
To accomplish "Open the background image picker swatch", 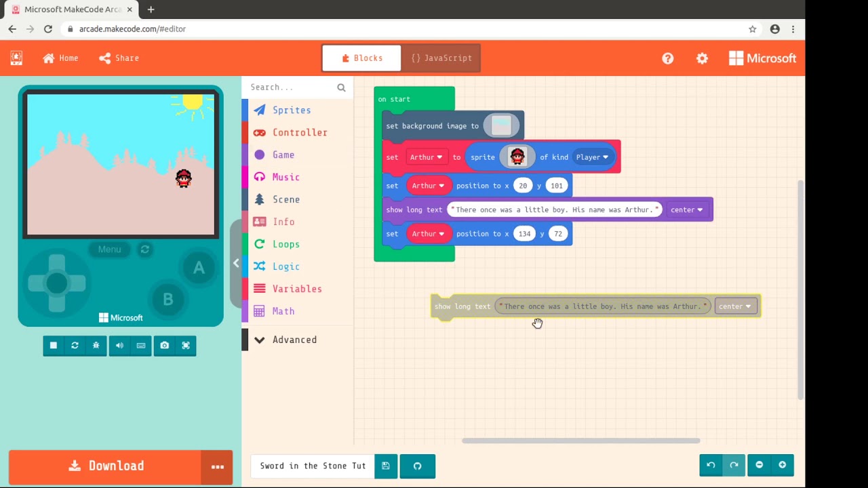I will pos(501,125).
